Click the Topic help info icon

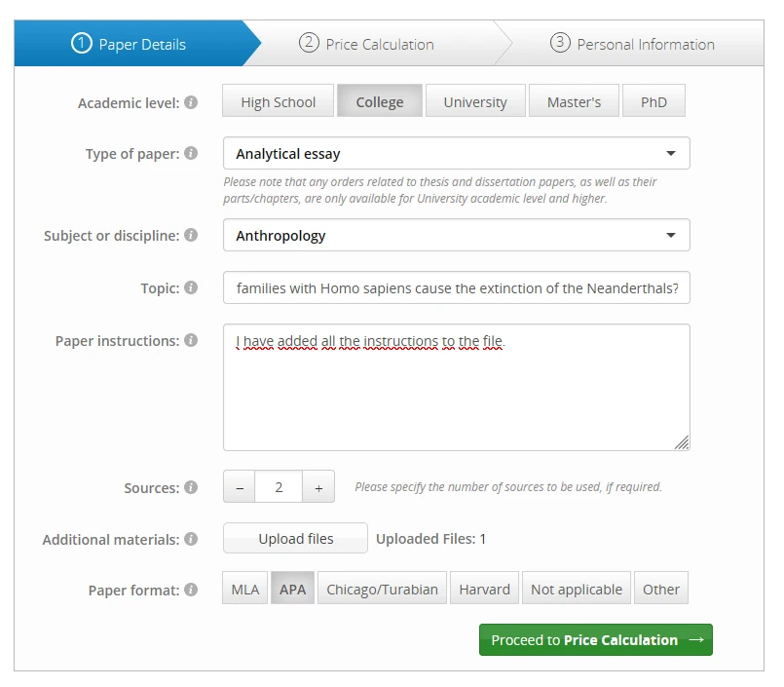coord(191,288)
